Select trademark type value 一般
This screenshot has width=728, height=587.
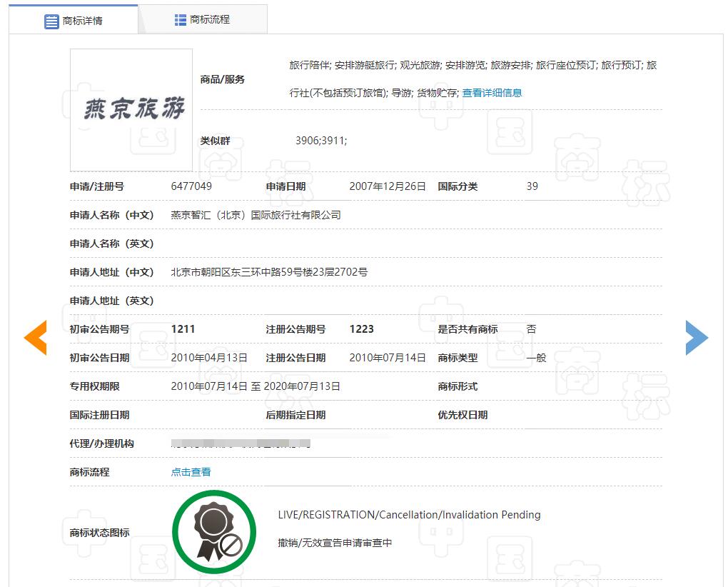(536, 358)
